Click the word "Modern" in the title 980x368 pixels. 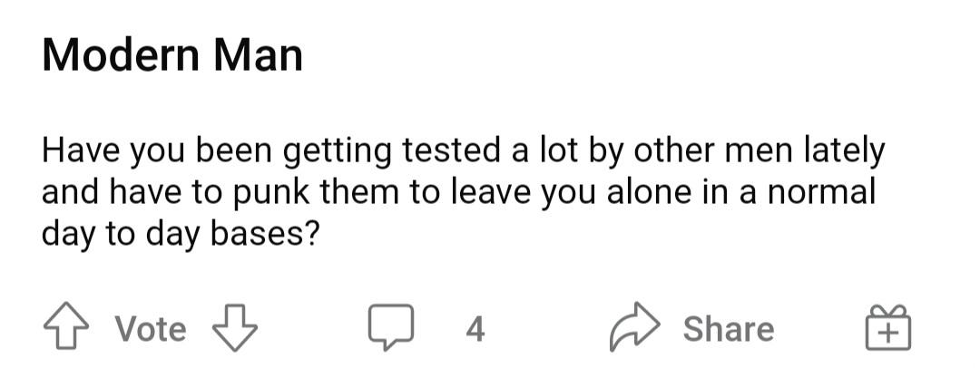tap(120, 55)
